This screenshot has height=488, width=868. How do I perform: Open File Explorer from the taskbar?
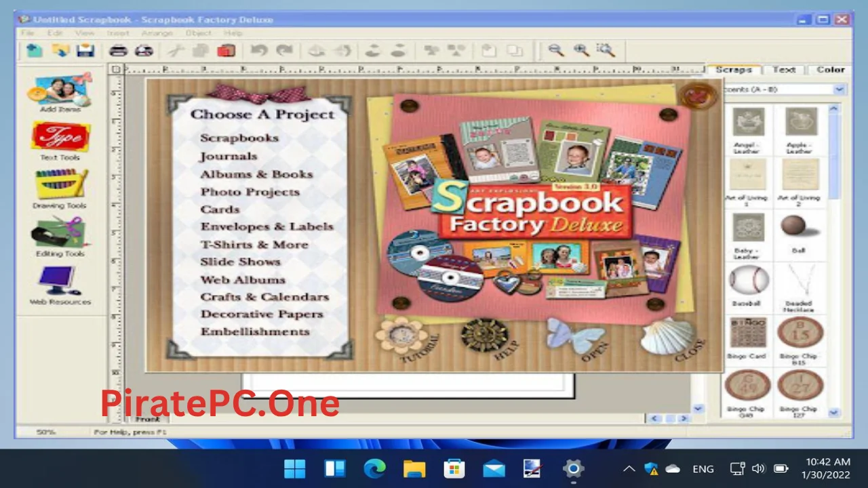coord(414,468)
